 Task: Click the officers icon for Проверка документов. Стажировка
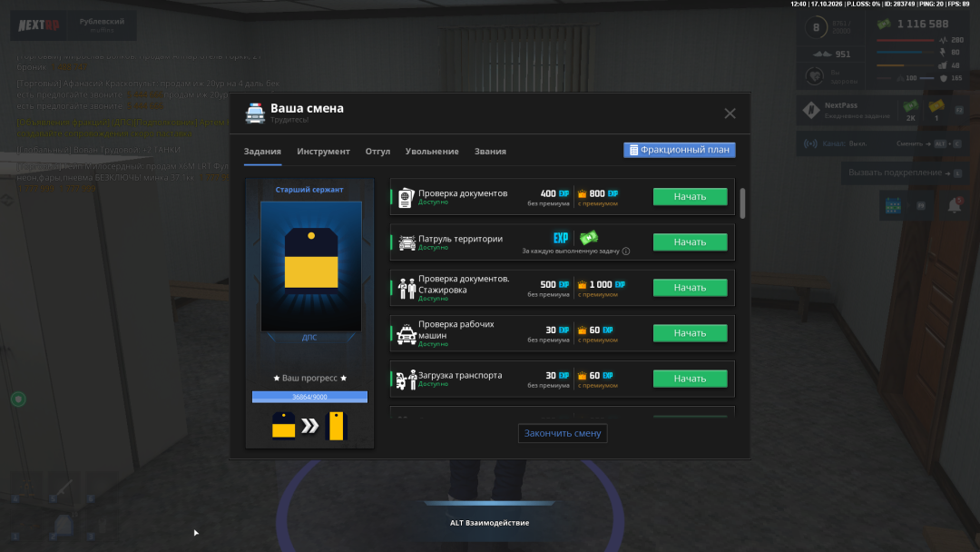[407, 288]
